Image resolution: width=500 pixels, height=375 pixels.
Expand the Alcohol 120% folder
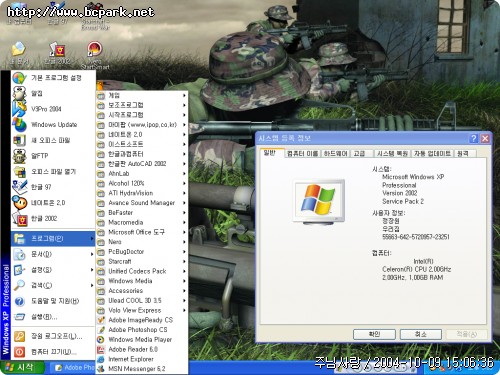[142, 183]
